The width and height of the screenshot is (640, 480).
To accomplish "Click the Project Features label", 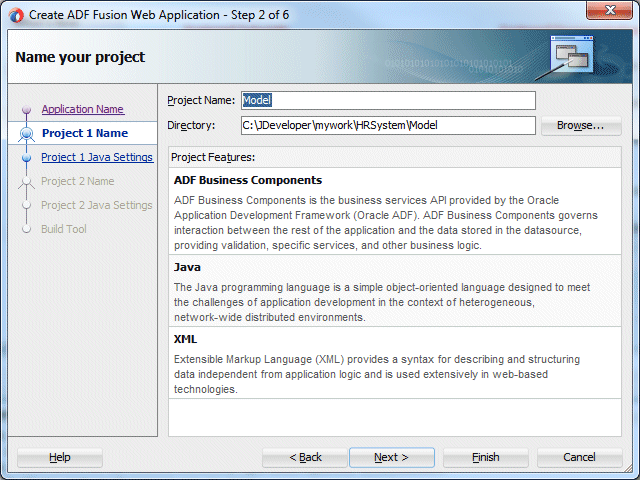I will [x=213, y=157].
